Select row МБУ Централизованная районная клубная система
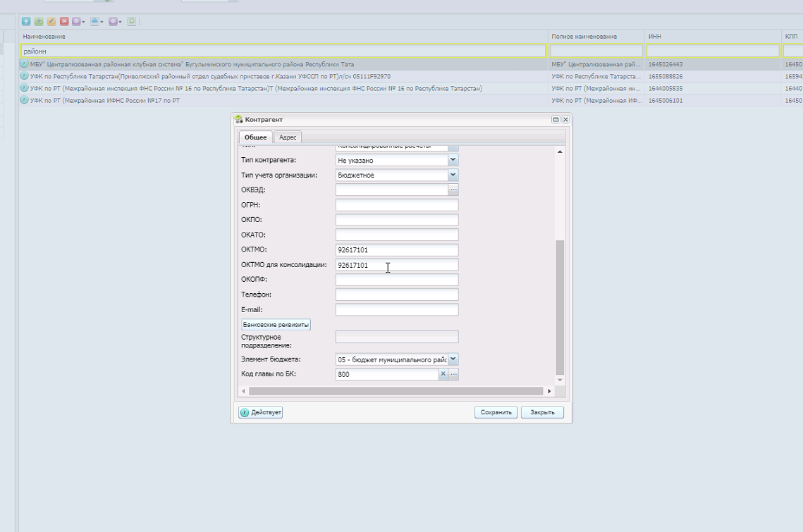This screenshot has width=803, height=532. 411,64
